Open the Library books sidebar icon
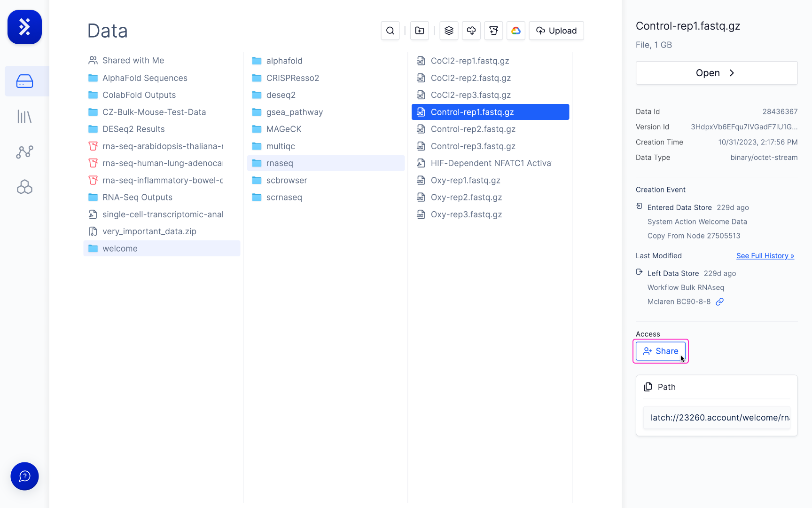Viewport: 812px width, 508px height. tap(24, 117)
